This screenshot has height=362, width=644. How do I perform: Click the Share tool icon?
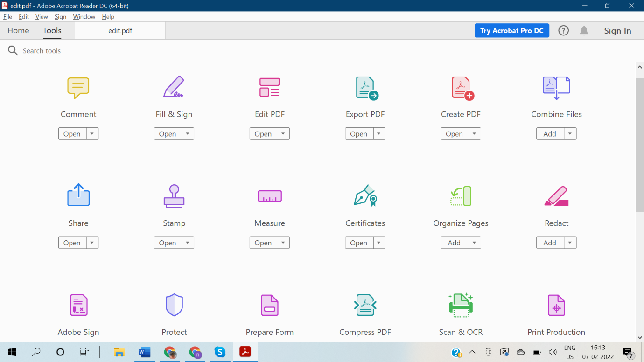tap(78, 195)
